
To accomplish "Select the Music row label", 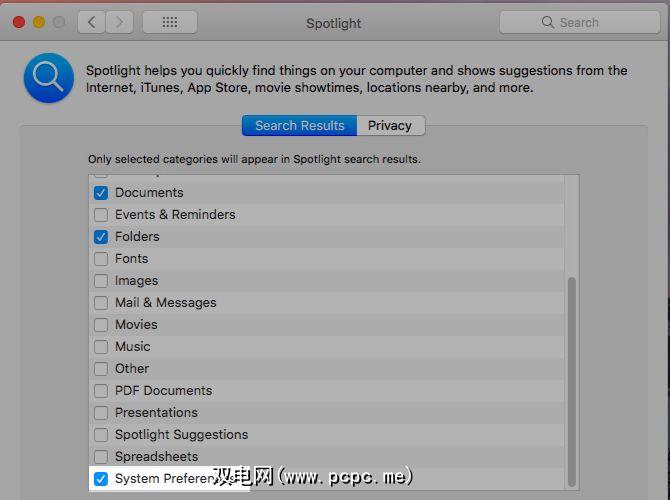I will point(132,347).
